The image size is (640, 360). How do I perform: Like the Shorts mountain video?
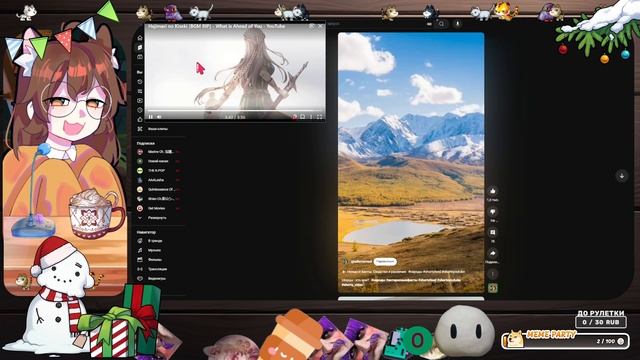click(x=493, y=191)
